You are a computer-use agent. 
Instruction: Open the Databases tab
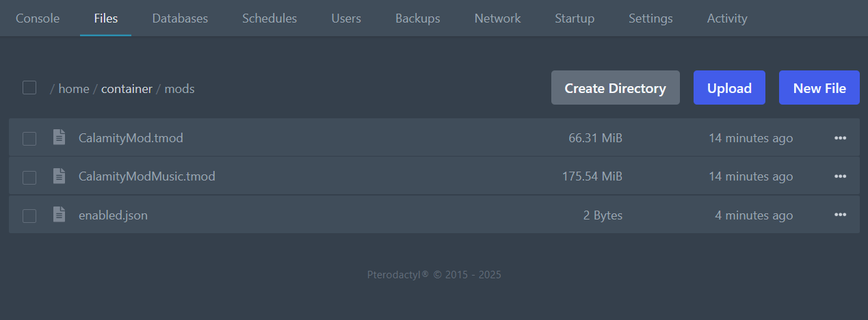tap(180, 18)
